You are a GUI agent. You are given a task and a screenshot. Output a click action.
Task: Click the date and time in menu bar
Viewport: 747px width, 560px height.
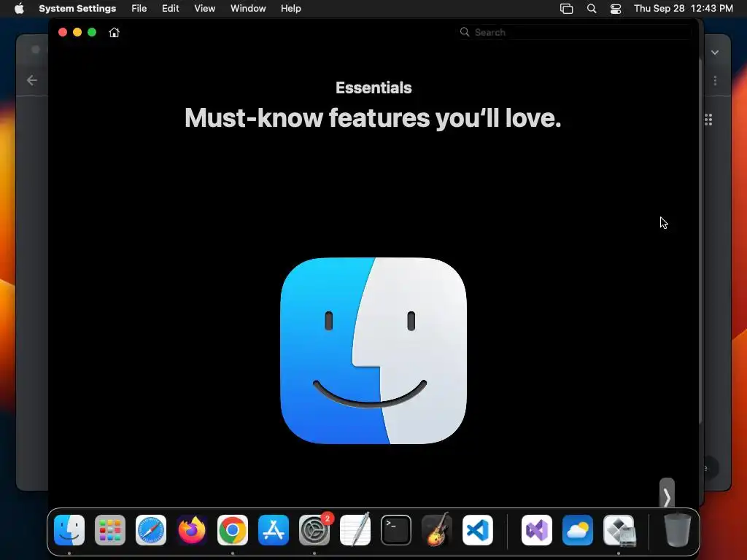tap(683, 9)
